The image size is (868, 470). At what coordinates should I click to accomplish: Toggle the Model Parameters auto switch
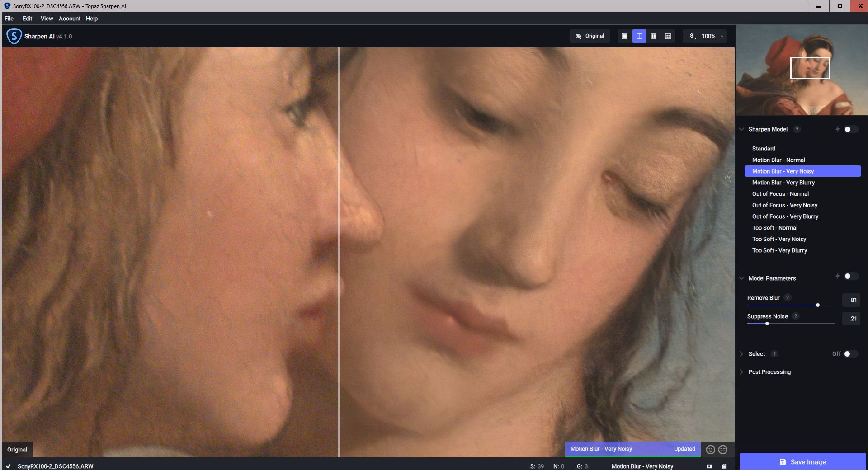click(x=849, y=276)
